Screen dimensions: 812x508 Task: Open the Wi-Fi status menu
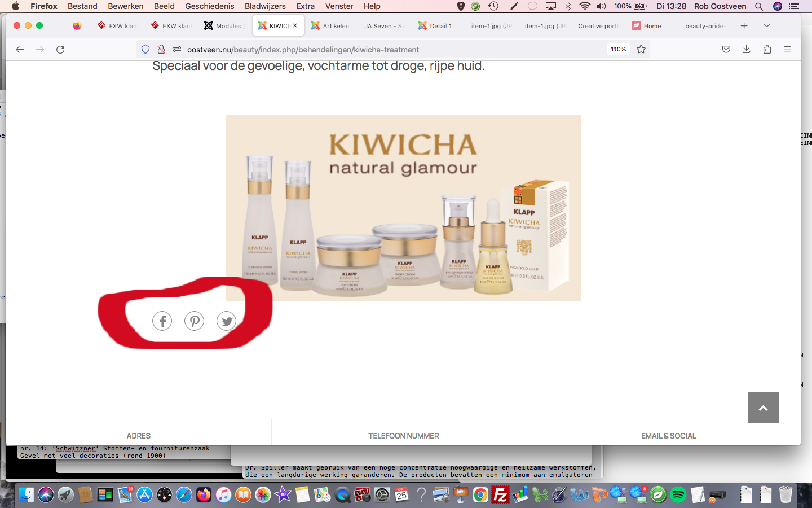pyautogui.click(x=585, y=6)
